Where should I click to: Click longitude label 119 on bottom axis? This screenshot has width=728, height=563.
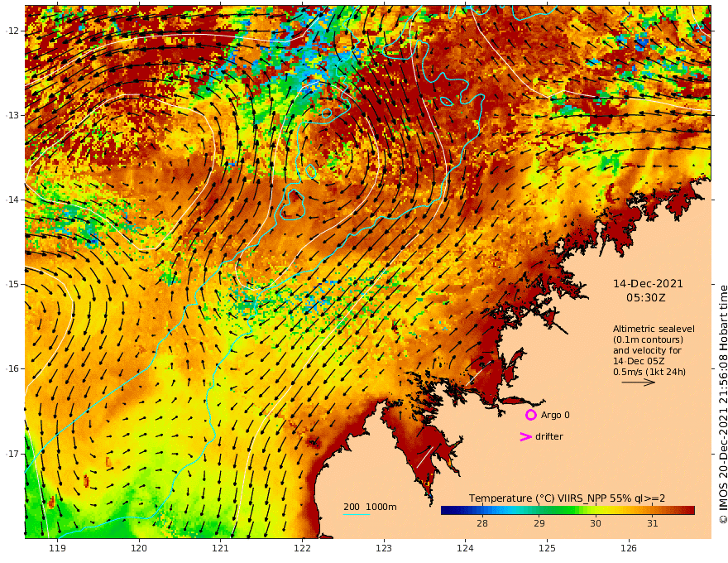point(57,548)
